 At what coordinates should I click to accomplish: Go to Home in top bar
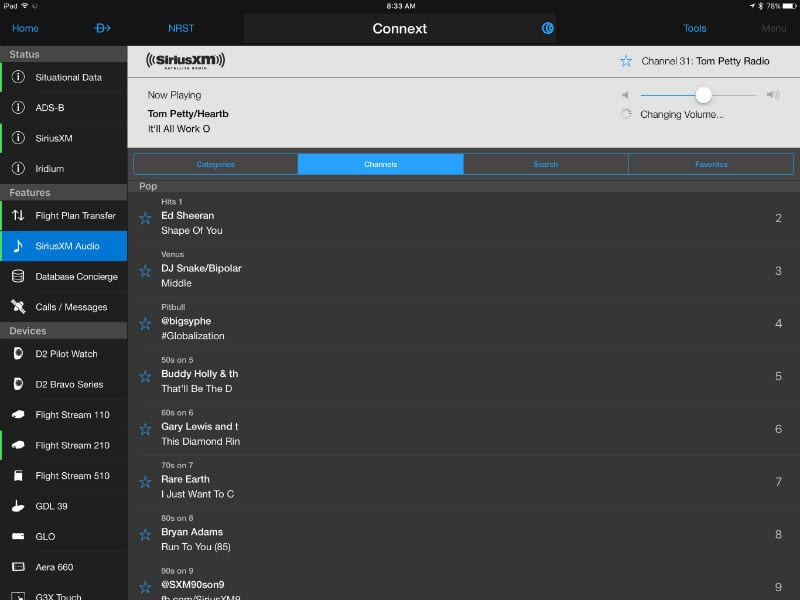[25, 29]
